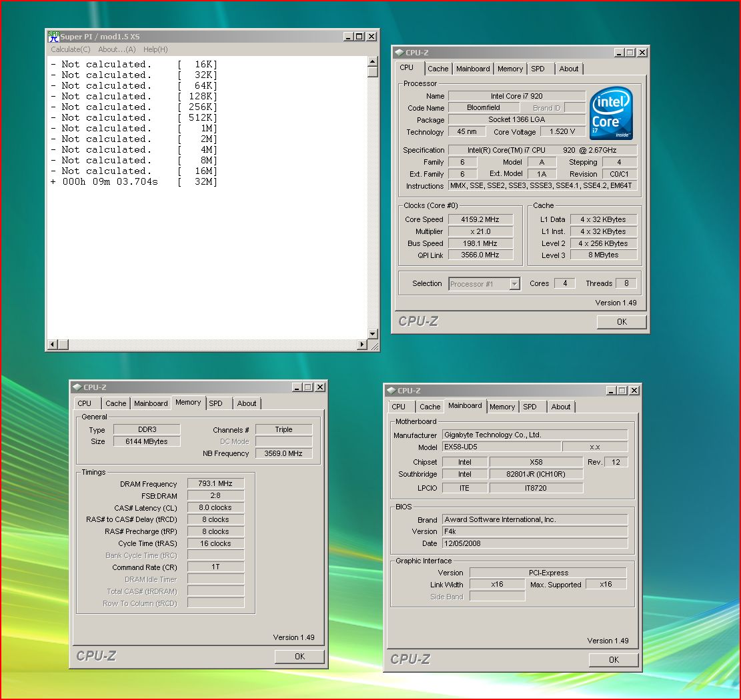Click the Command Rate value 1T
The height and width of the screenshot is (700, 741).
coord(215,567)
